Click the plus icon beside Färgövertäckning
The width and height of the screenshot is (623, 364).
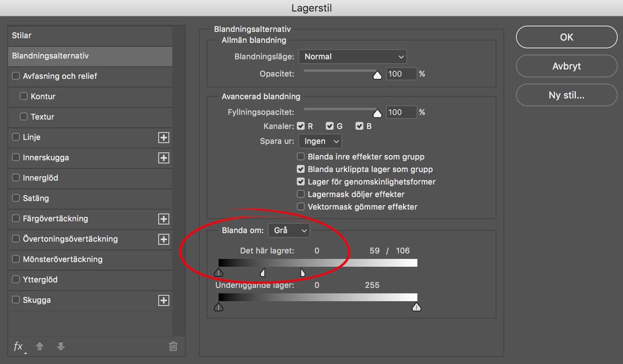164,219
